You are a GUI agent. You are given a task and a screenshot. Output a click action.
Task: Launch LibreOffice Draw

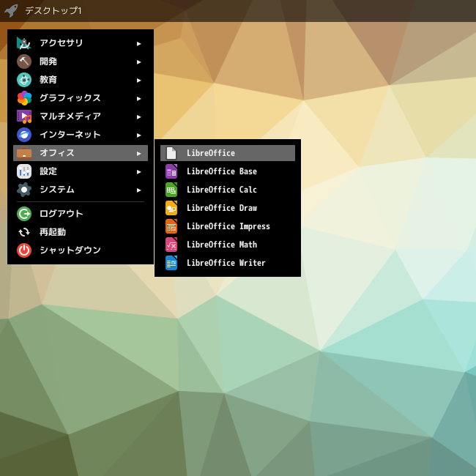click(x=228, y=208)
